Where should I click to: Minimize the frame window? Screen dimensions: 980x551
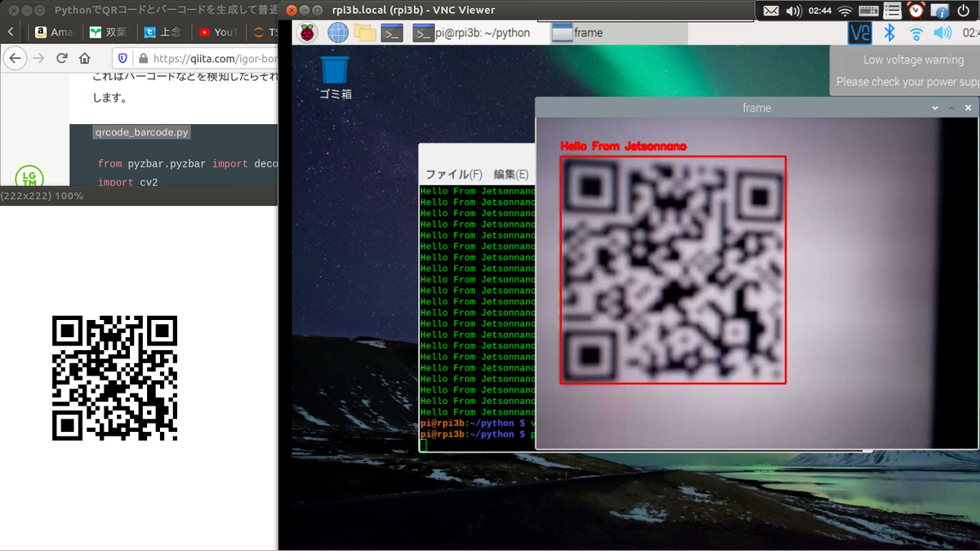pos(935,108)
